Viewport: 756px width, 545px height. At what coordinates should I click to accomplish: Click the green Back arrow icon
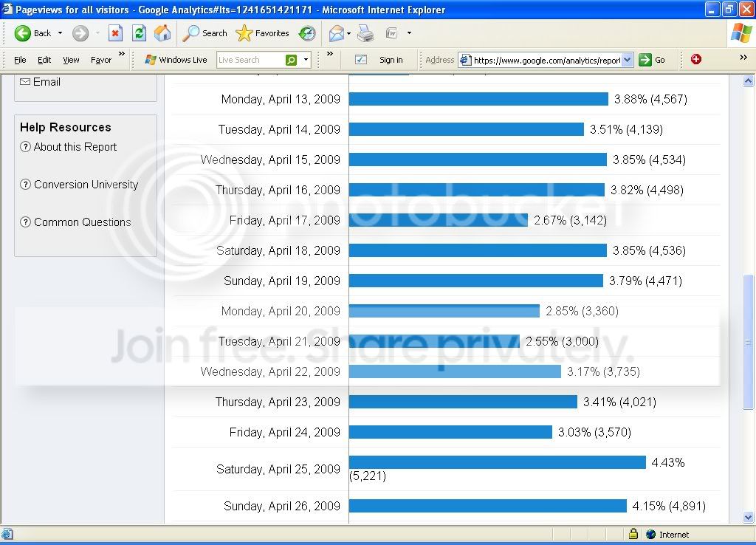[x=22, y=33]
